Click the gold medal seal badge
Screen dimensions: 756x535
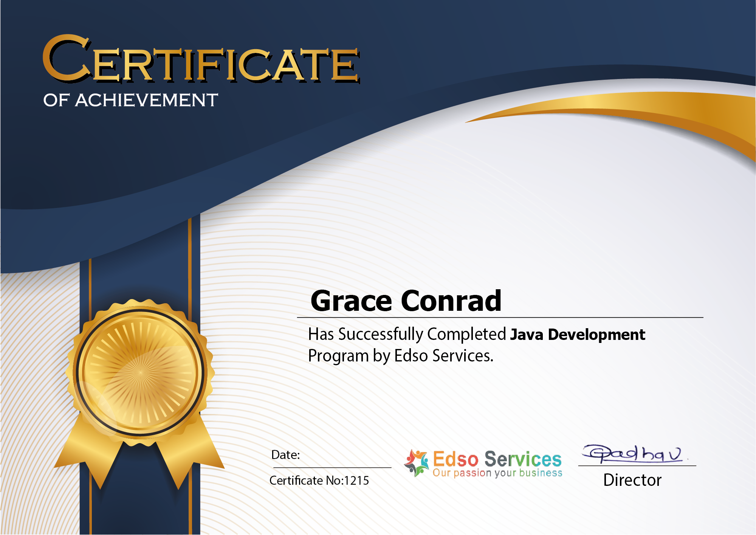pos(140,372)
